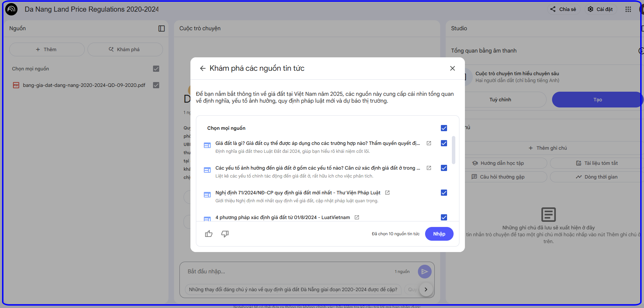Close the Khám phá dialog
644x308 pixels.
click(453, 68)
